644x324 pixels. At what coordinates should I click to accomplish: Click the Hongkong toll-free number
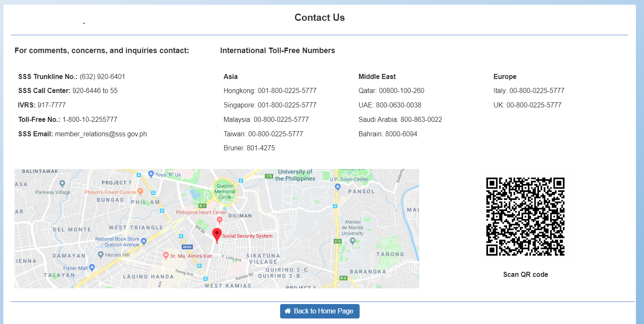pos(270,90)
